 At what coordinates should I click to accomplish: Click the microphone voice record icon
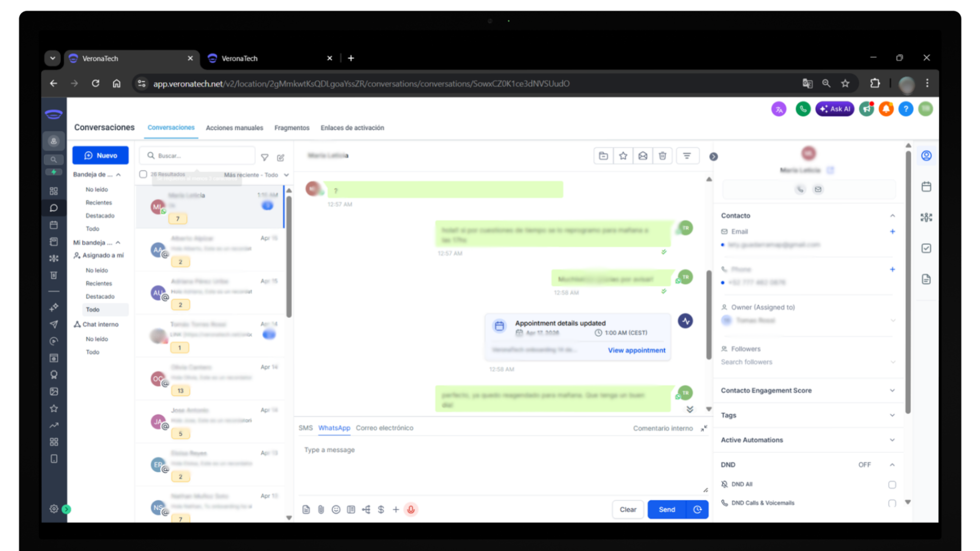point(411,509)
